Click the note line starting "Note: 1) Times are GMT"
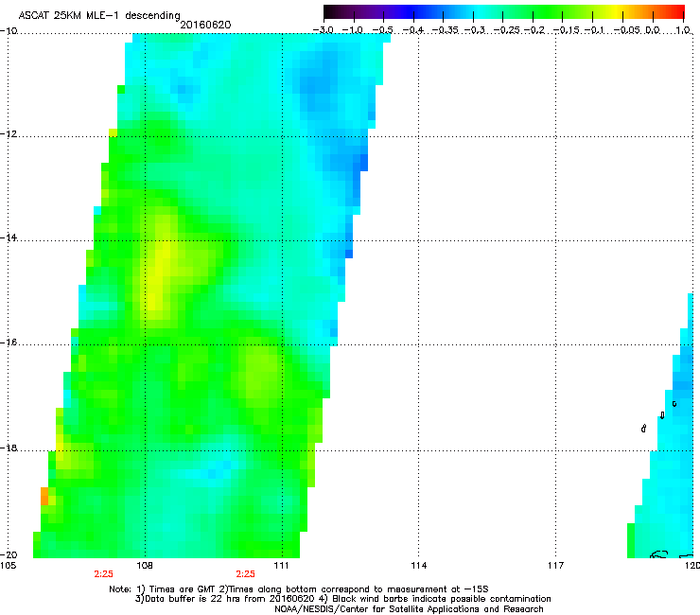Image resolution: width=700 pixels, height=615 pixels. (299, 589)
